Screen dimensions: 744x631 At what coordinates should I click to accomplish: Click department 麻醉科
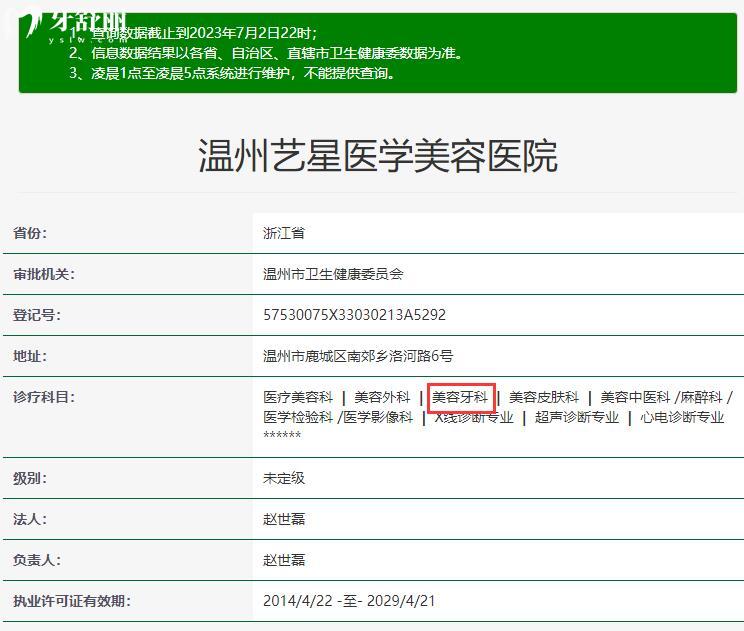pyautogui.click(x=701, y=397)
